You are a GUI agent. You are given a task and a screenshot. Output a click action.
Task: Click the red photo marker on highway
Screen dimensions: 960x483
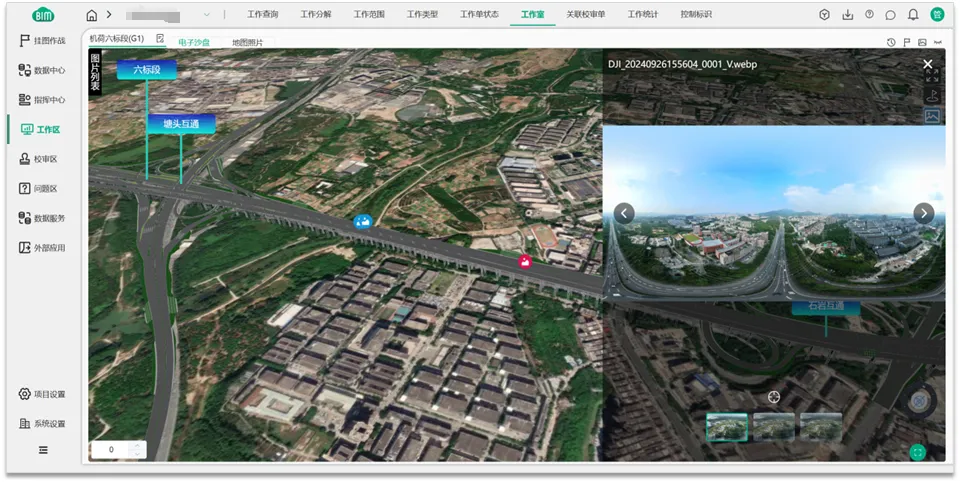[x=525, y=261]
